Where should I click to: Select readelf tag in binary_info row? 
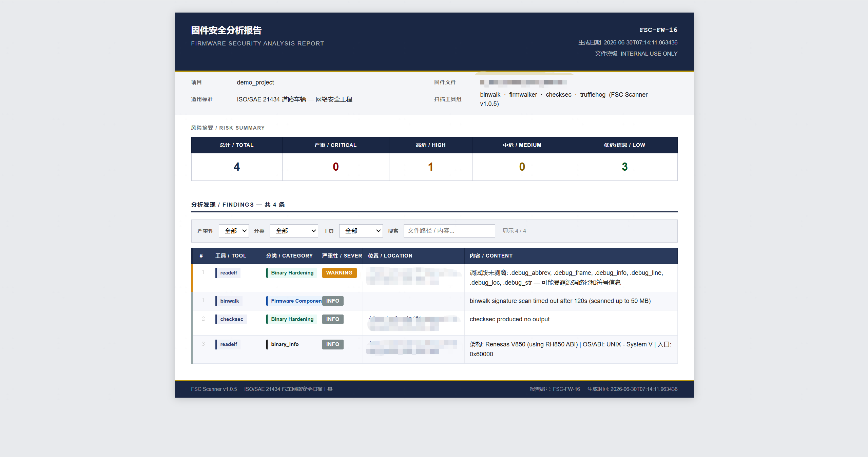click(228, 344)
